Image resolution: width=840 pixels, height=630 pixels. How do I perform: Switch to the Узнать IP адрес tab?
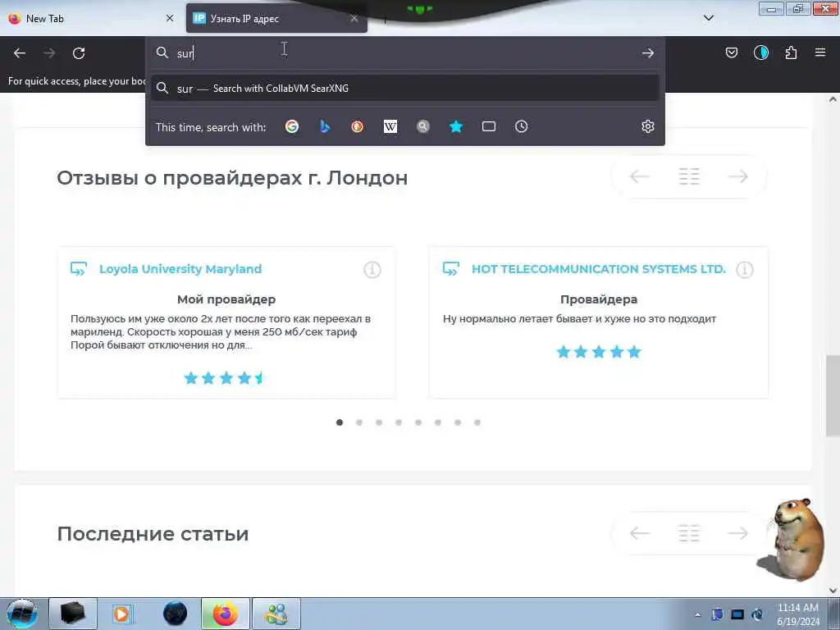pos(277,19)
